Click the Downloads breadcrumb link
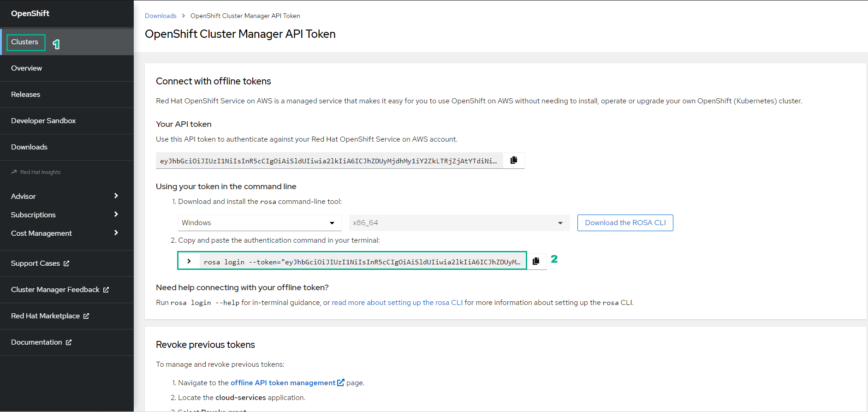This screenshot has width=868, height=412. tap(161, 16)
